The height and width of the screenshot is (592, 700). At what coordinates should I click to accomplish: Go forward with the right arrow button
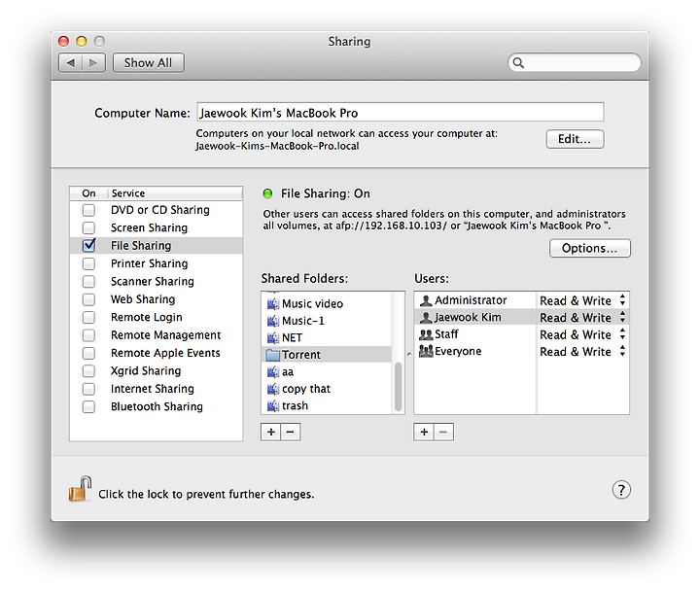pyautogui.click(x=93, y=63)
